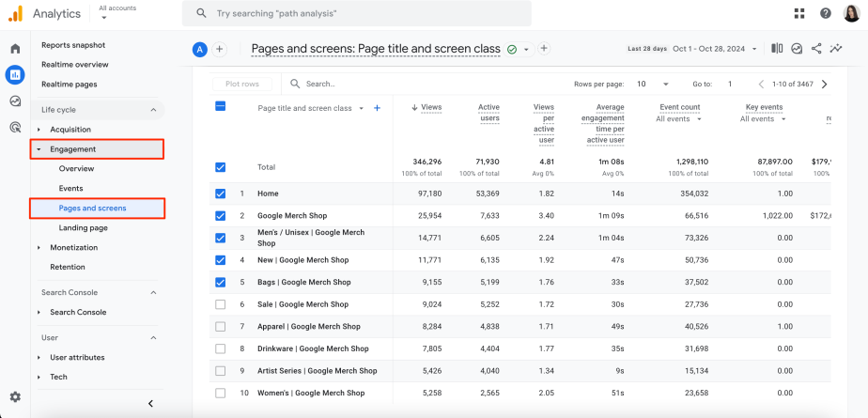The width and height of the screenshot is (868, 418).
Task: Open the Help question mark icon
Action: click(x=826, y=13)
